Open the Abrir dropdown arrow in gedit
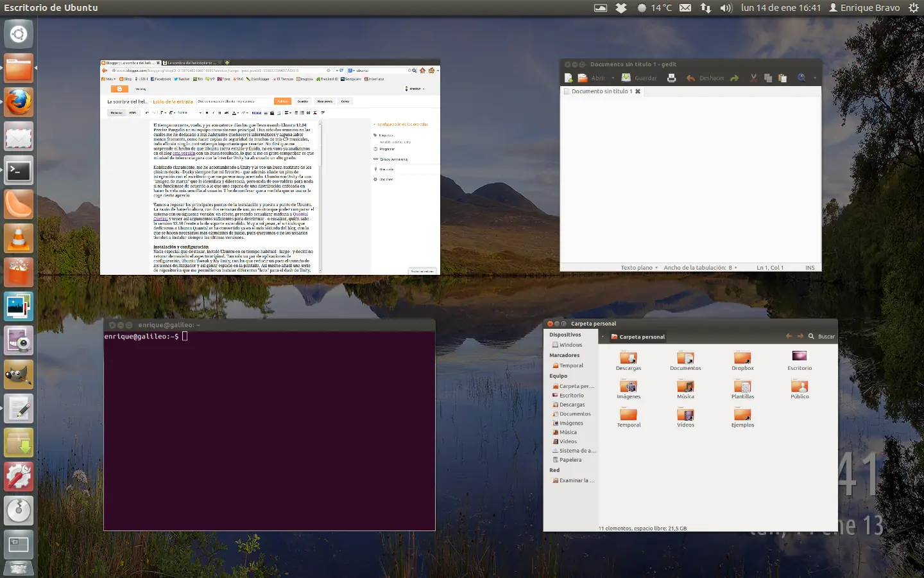This screenshot has height=578, width=924. click(x=613, y=78)
